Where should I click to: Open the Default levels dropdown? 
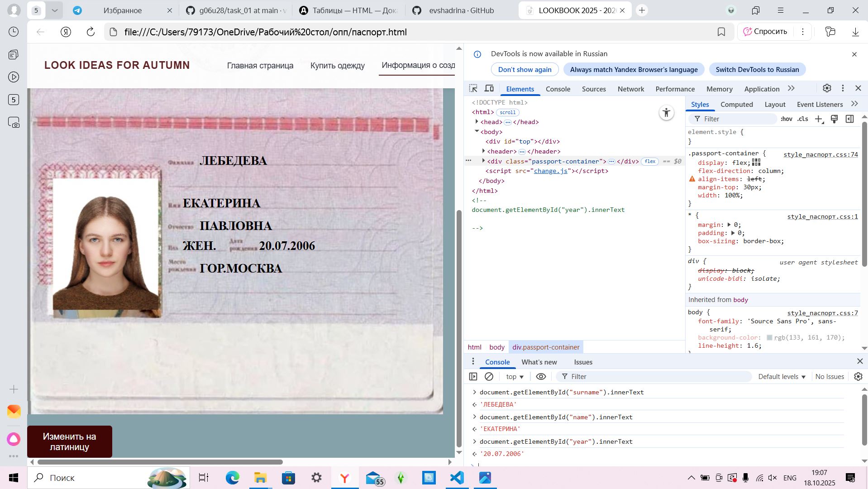[782, 377]
